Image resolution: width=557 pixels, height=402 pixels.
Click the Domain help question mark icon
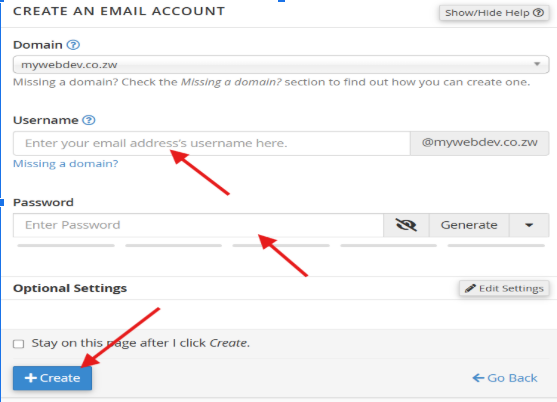pyautogui.click(x=74, y=45)
